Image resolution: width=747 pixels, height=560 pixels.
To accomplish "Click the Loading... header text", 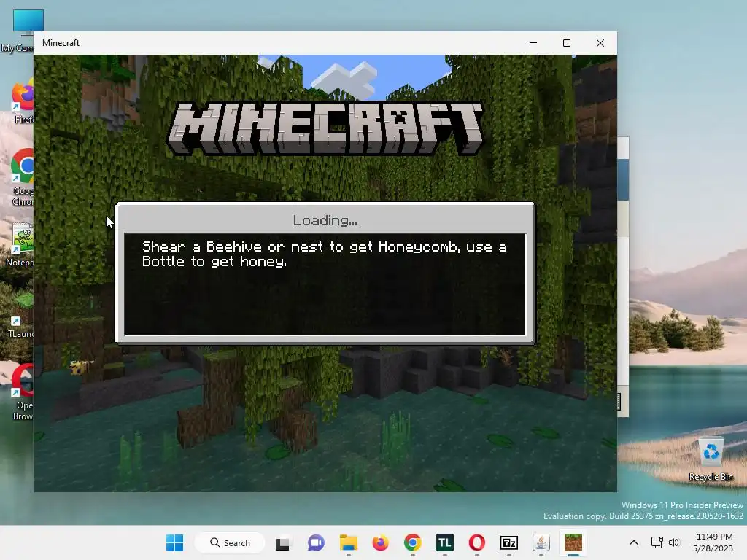I will [x=325, y=220].
